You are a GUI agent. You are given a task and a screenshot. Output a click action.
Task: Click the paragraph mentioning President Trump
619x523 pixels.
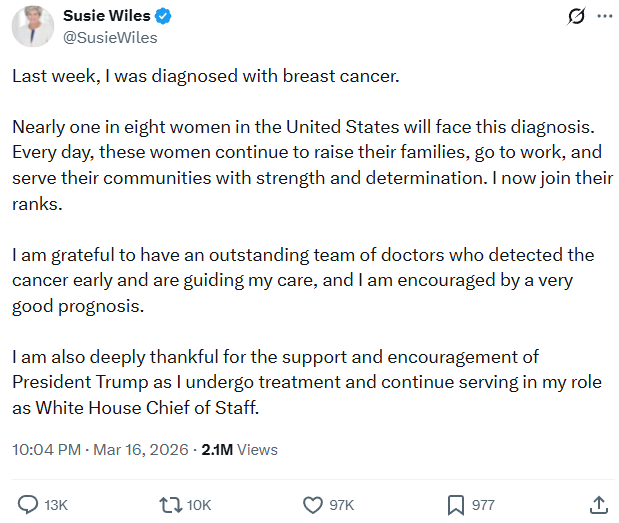(300, 383)
